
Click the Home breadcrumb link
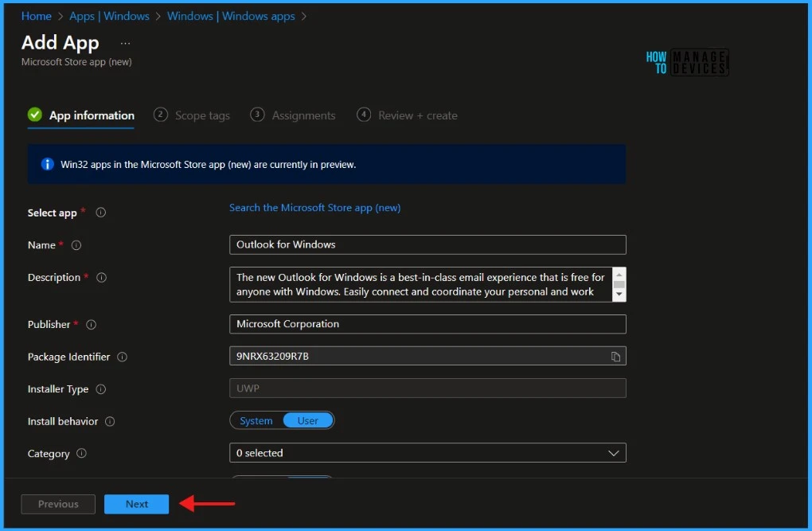point(37,16)
